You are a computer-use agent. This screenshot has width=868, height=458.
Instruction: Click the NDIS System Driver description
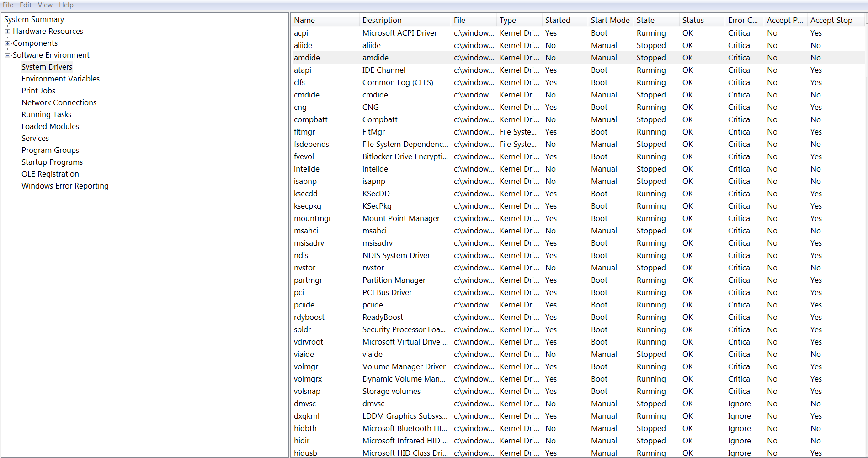click(x=396, y=255)
